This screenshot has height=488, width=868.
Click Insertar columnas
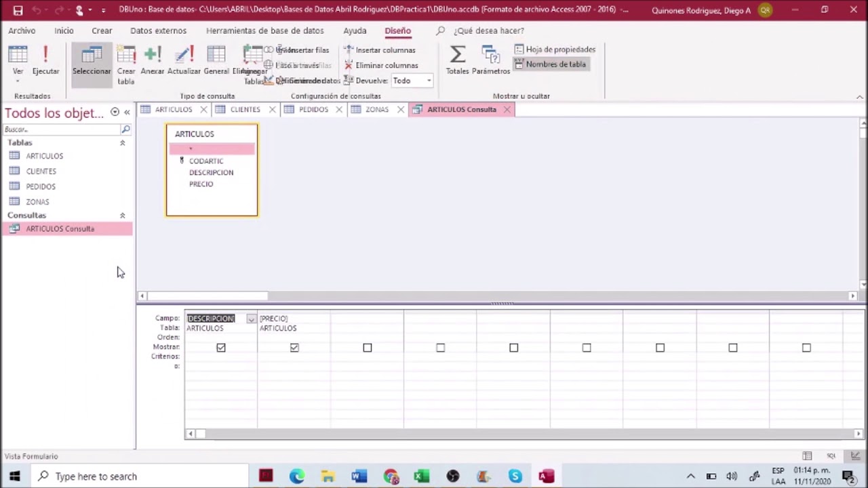tap(380, 50)
